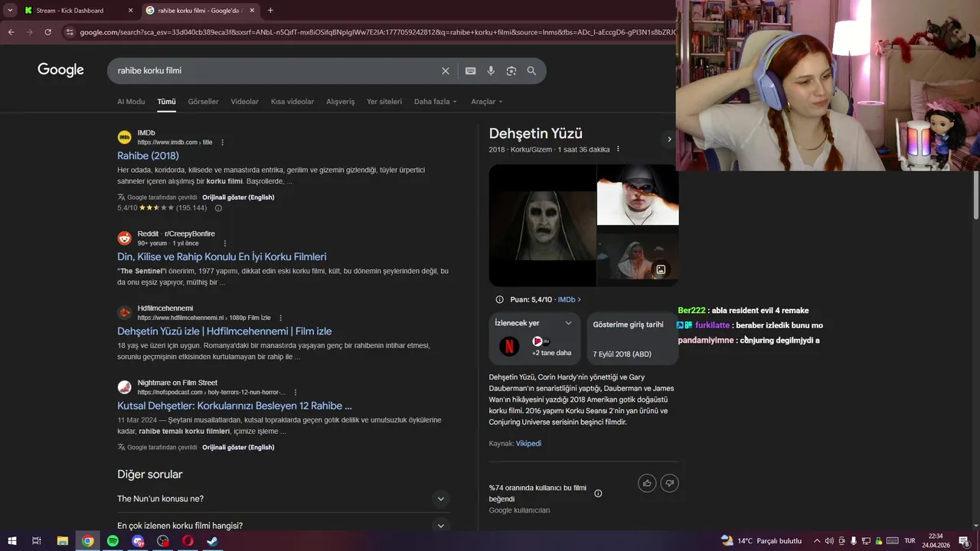Open three-dot menu for IMDb result

[223, 142]
